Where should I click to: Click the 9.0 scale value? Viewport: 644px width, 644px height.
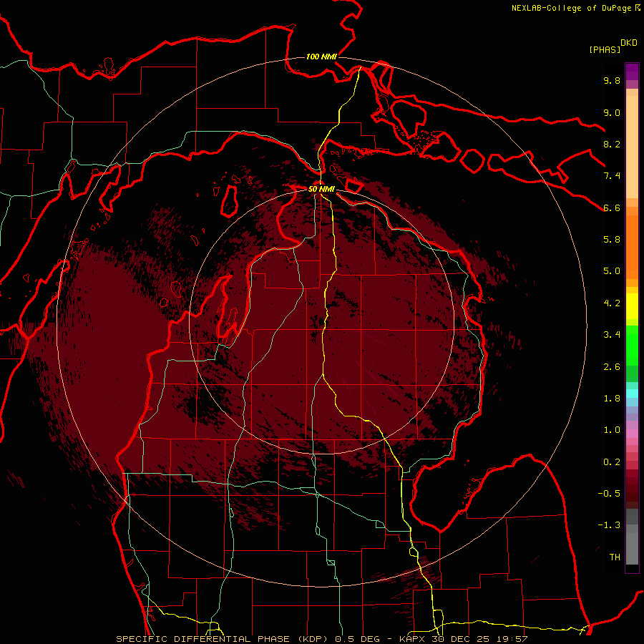612,112
